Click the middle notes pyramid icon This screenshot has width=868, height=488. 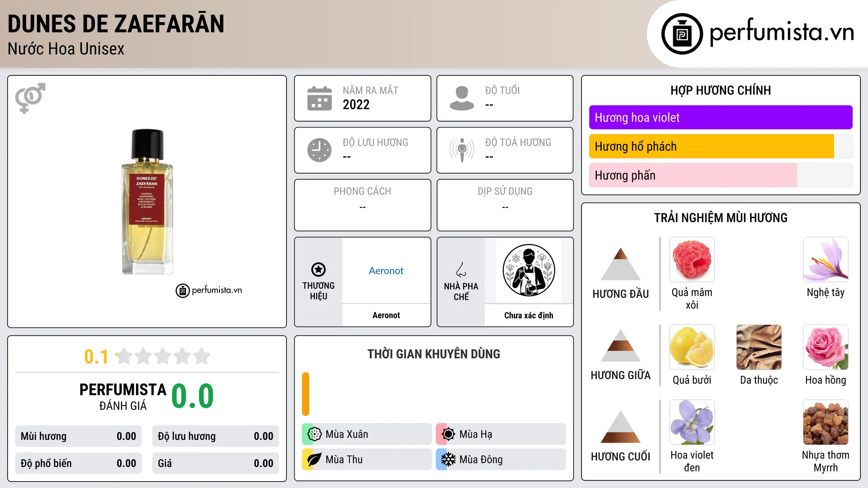click(620, 345)
